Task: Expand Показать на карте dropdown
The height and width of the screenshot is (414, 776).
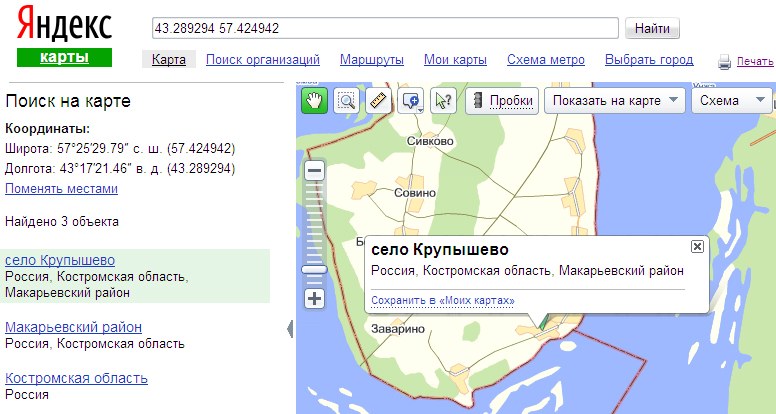Action: [x=615, y=100]
